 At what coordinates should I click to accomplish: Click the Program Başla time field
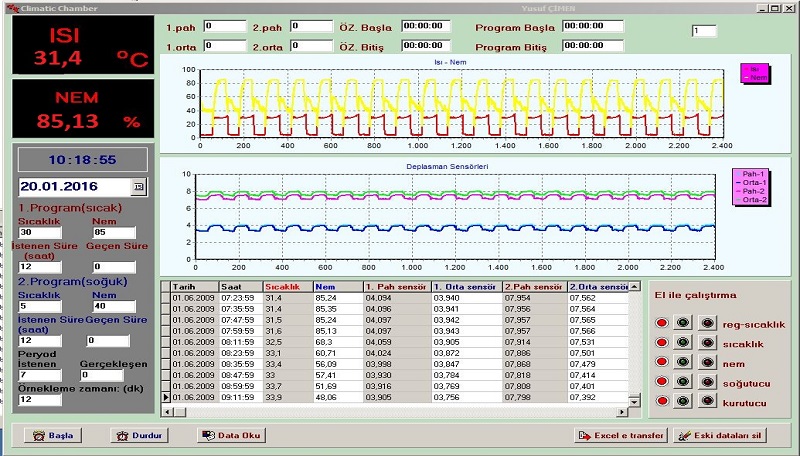point(593,26)
